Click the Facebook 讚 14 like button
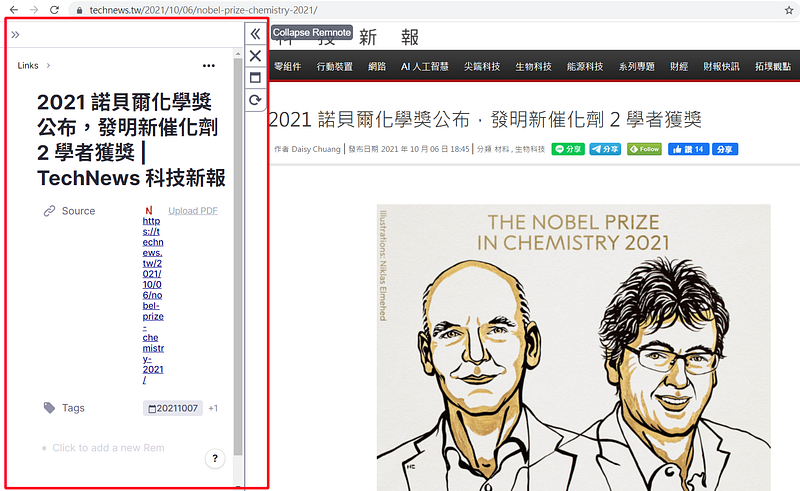This screenshot has width=800, height=491. point(688,149)
